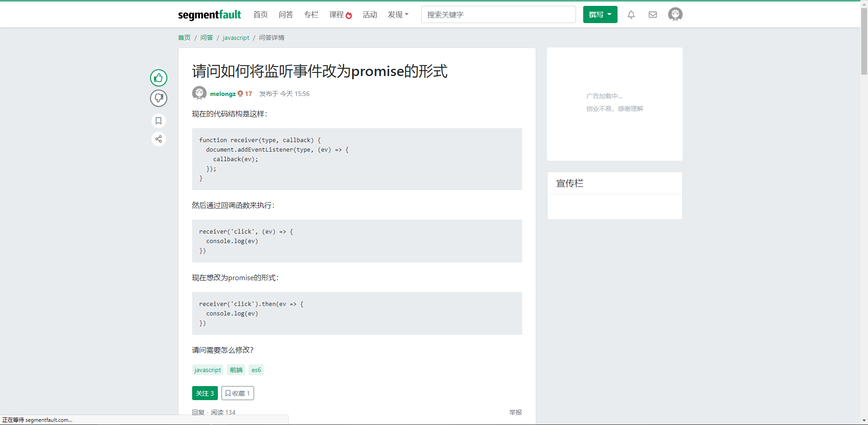Click the code line callback(ev);
Viewport: 868px width, 425px height.
point(236,159)
